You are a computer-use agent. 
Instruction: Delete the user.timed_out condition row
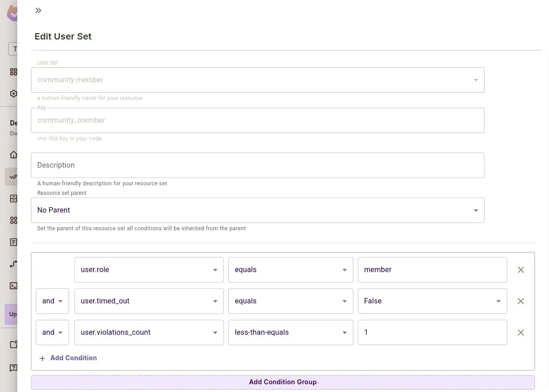pyautogui.click(x=520, y=301)
